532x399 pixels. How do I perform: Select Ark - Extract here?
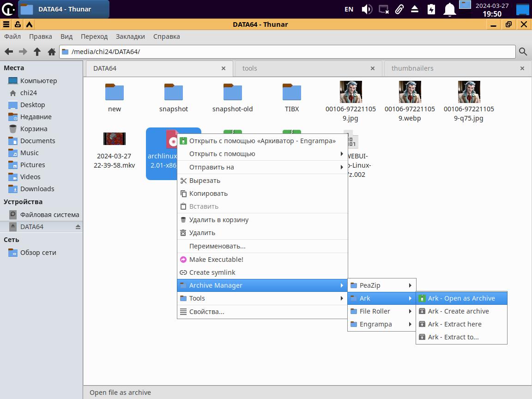click(454, 324)
